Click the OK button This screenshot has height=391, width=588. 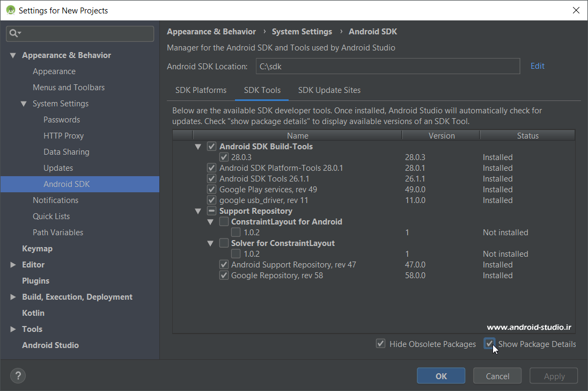point(441,376)
